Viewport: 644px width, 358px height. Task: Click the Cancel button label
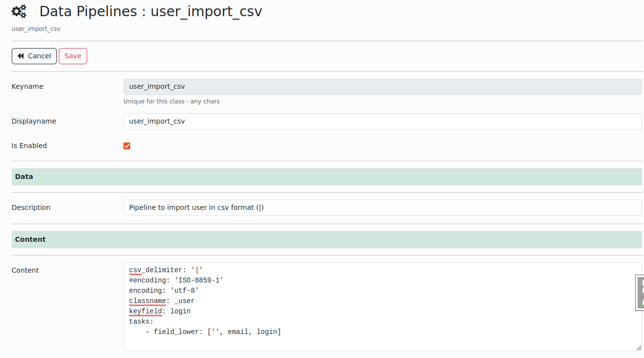click(x=39, y=56)
